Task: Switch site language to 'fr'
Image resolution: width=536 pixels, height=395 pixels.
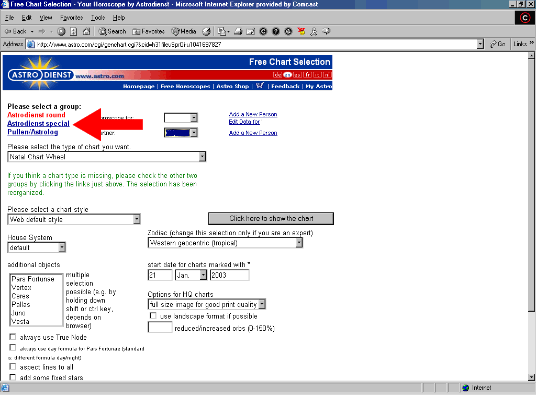Action: point(307,75)
